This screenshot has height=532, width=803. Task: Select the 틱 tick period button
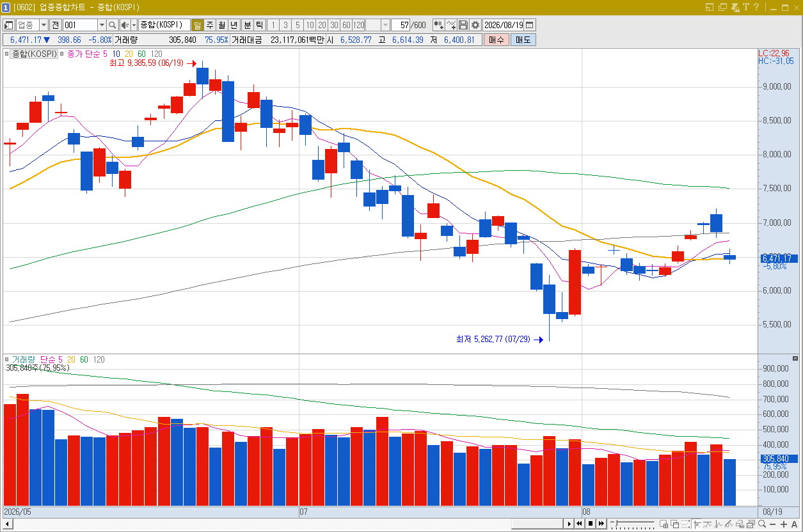pyautogui.click(x=259, y=25)
